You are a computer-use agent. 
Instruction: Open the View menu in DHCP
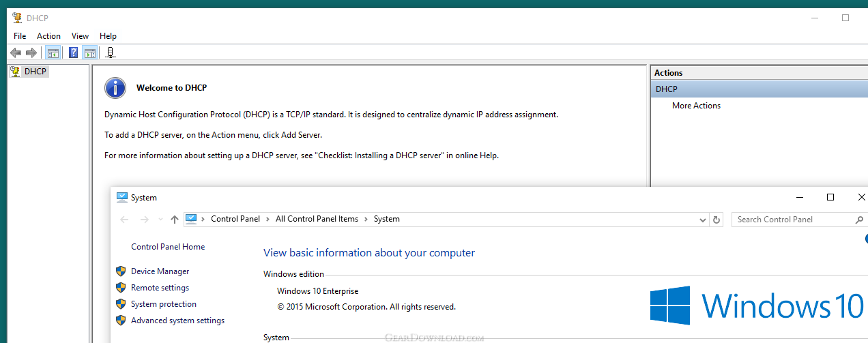coord(80,36)
